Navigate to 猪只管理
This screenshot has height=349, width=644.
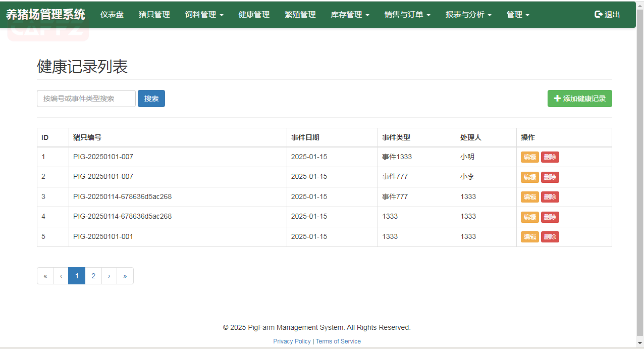[x=154, y=15]
